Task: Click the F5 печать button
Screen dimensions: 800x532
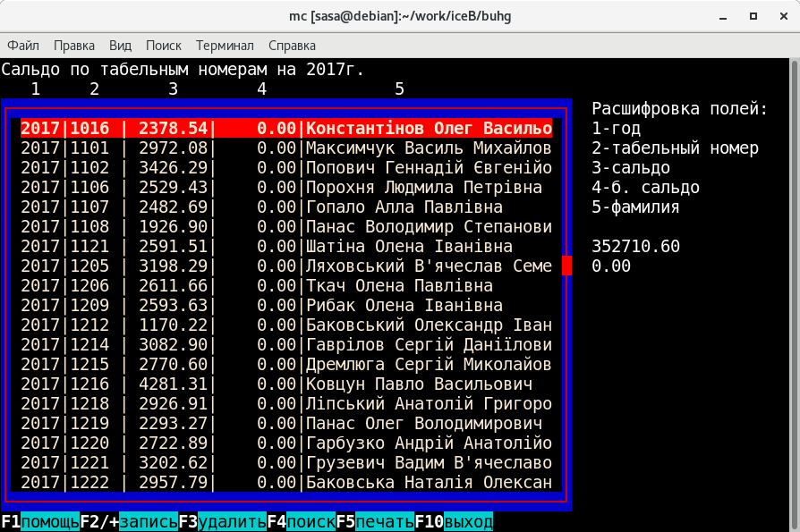Action: pyautogui.click(x=375, y=522)
